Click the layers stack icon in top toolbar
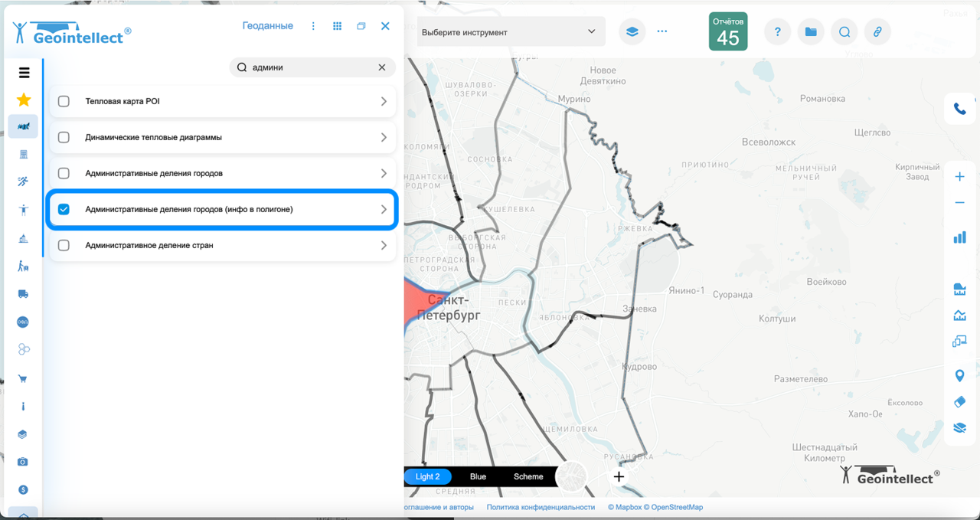980x520 pixels. (x=632, y=32)
